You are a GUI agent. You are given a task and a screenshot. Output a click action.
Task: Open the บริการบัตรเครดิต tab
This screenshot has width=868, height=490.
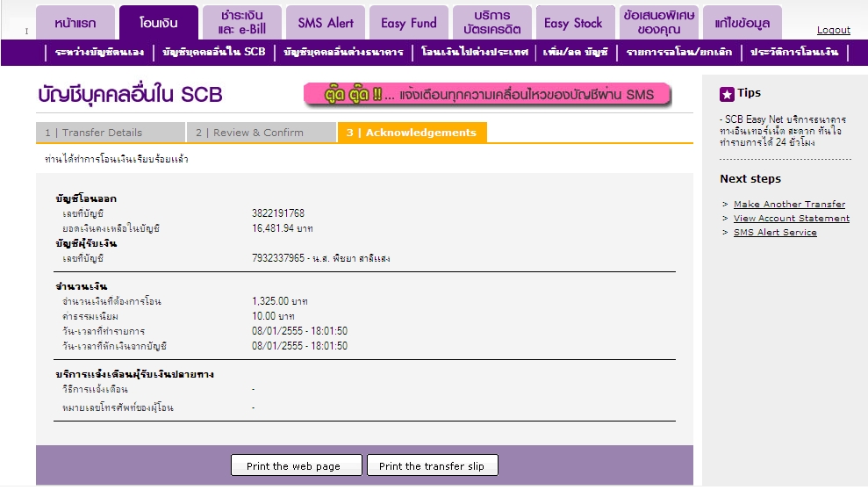[492, 23]
